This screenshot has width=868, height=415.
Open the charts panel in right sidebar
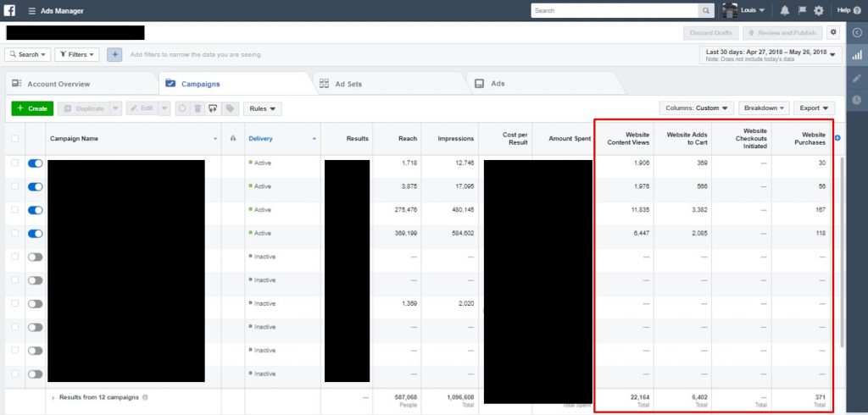857,55
